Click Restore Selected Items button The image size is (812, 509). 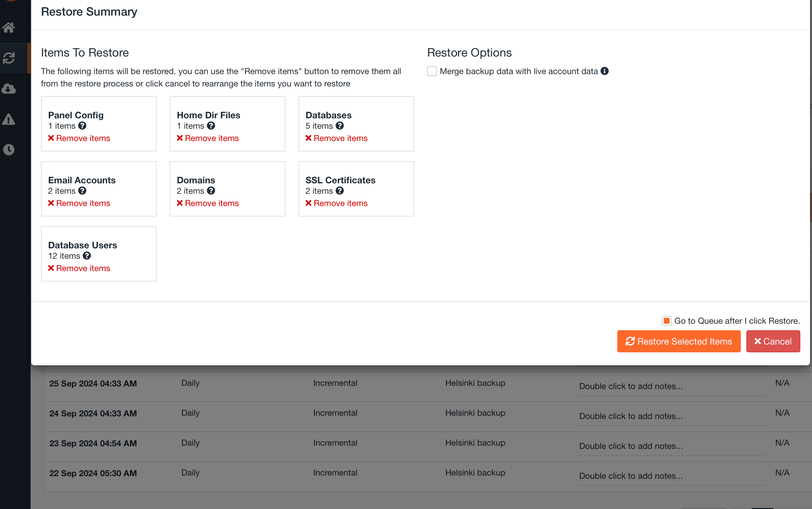[x=678, y=341]
